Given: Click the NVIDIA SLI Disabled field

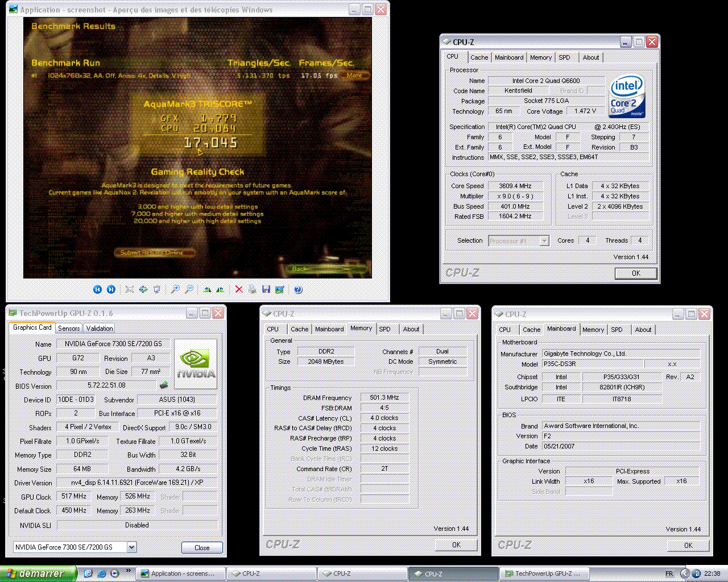Looking at the screenshot, I should (x=137, y=525).
